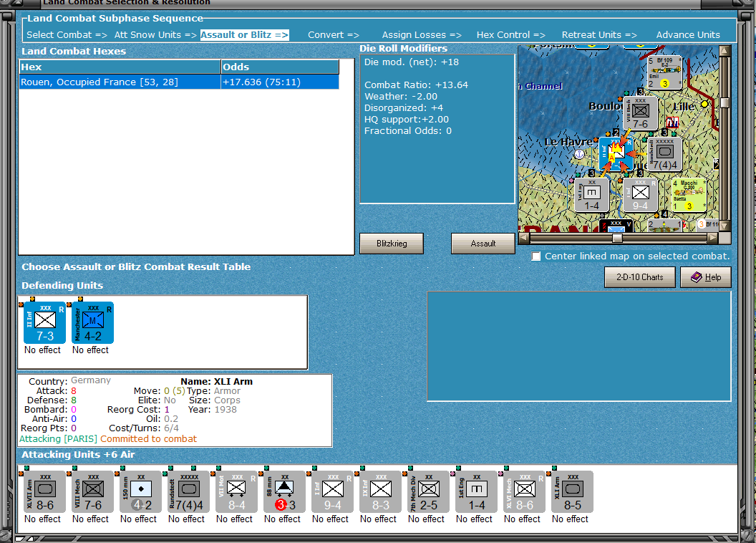The width and height of the screenshot is (756, 543).
Task: Click the Rouen combat hex on the map
Action: 616,153
